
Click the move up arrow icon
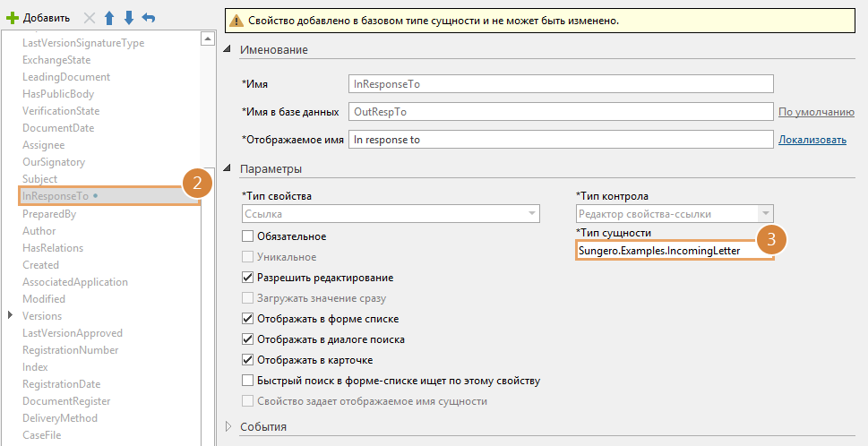click(x=109, y=18)
